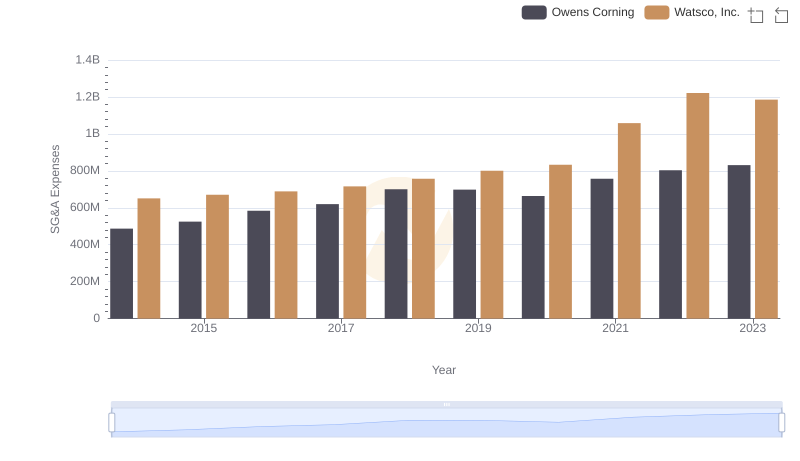The image size is (800, 461).
Task: Toggle Watsco, Inc. legend series
Action: pyautogui.click(x=692, y=12)
